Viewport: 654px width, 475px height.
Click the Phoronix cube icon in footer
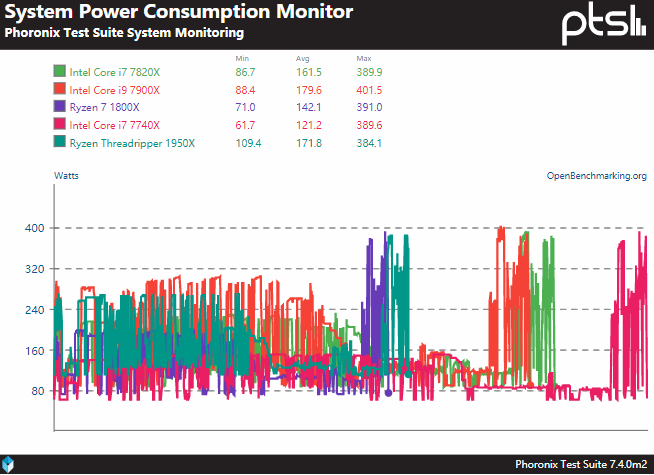(x=8, y=464)
